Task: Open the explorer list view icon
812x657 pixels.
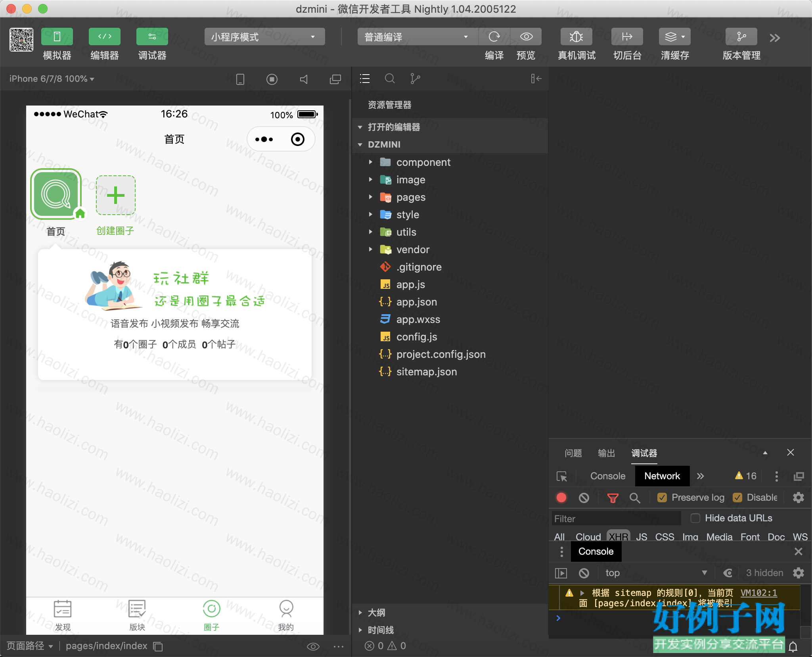Action: tap(365, 79)
